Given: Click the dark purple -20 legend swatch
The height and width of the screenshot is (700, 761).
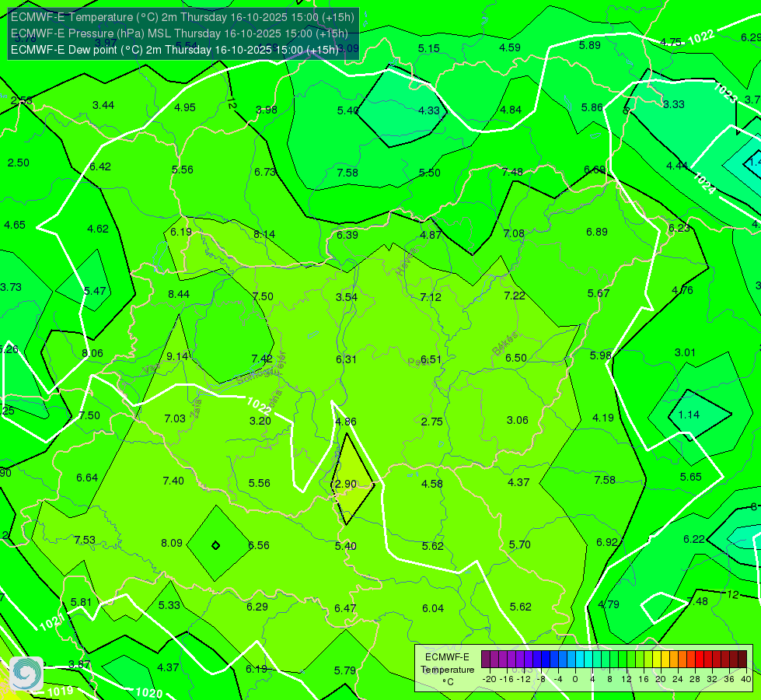Looking at the screenshot, I should pos(485,660).
